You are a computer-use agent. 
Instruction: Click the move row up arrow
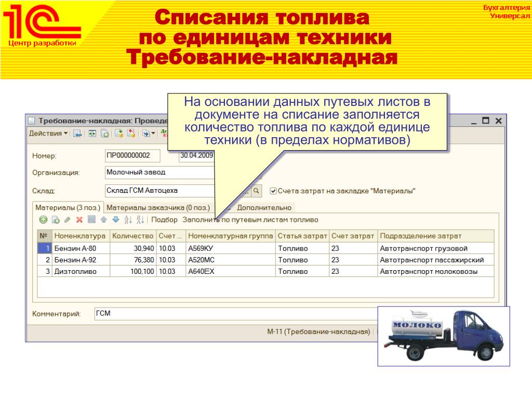(x=104, y=220)
